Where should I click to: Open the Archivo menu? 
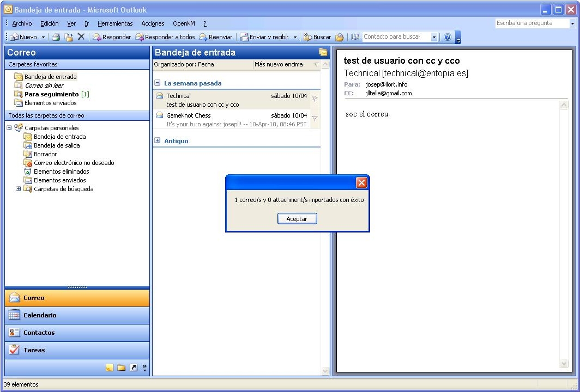(22, 23)
